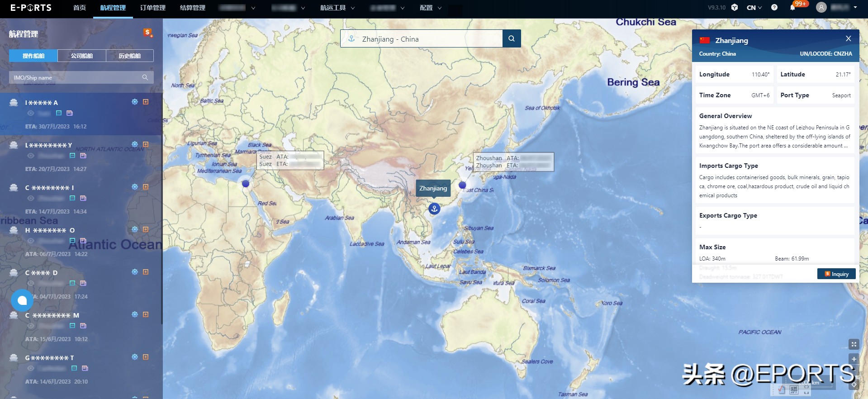Viewport: 868px width, 399px height.
Task: Click the purple document icon for C ********* I
Action: coord(83,198)
